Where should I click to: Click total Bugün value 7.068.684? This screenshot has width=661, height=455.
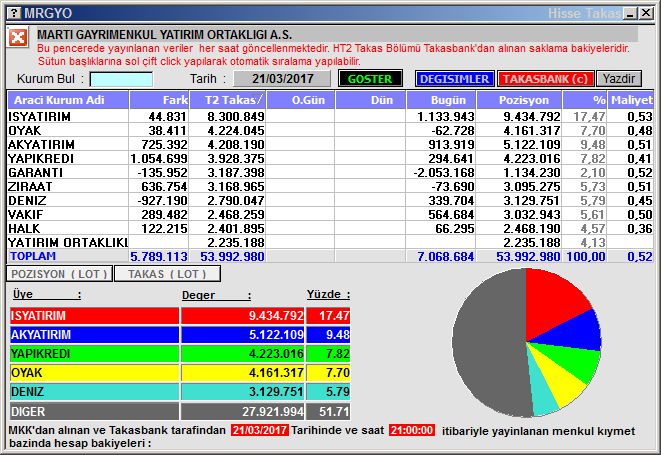446,256
